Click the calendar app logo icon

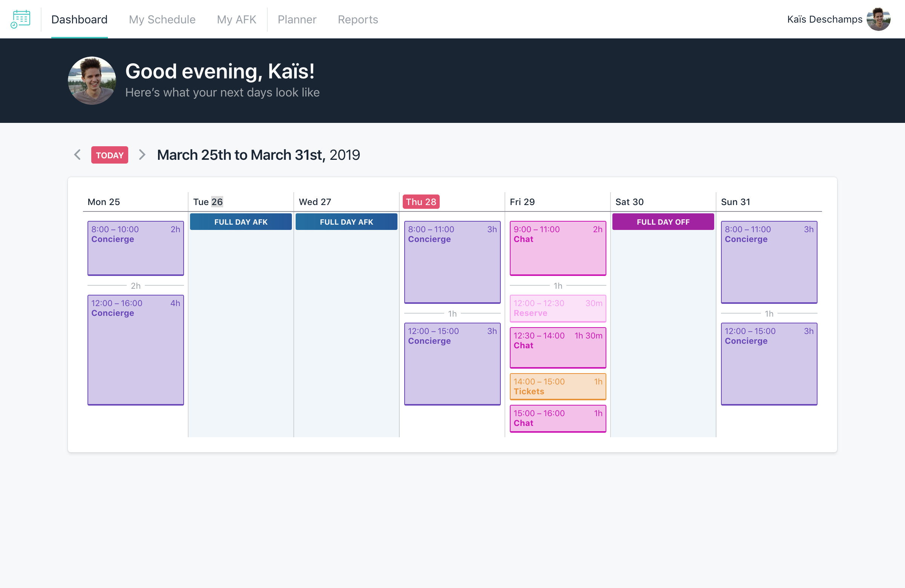(20, 19)
